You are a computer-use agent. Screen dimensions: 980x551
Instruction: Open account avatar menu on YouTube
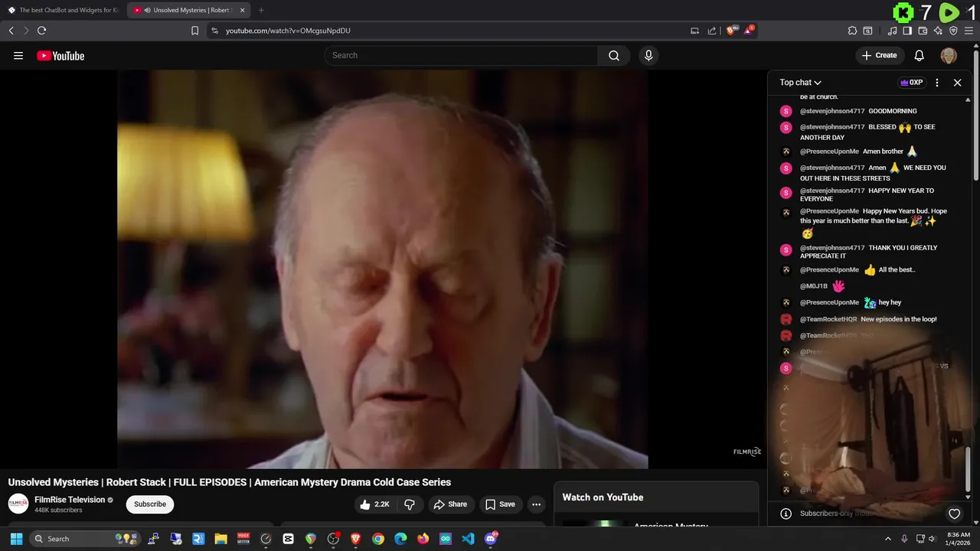coord(949,55)
